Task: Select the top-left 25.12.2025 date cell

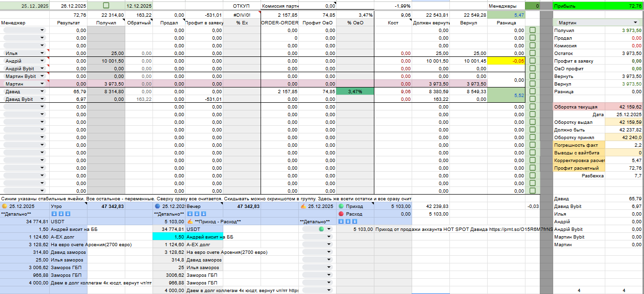Action: 24,6
